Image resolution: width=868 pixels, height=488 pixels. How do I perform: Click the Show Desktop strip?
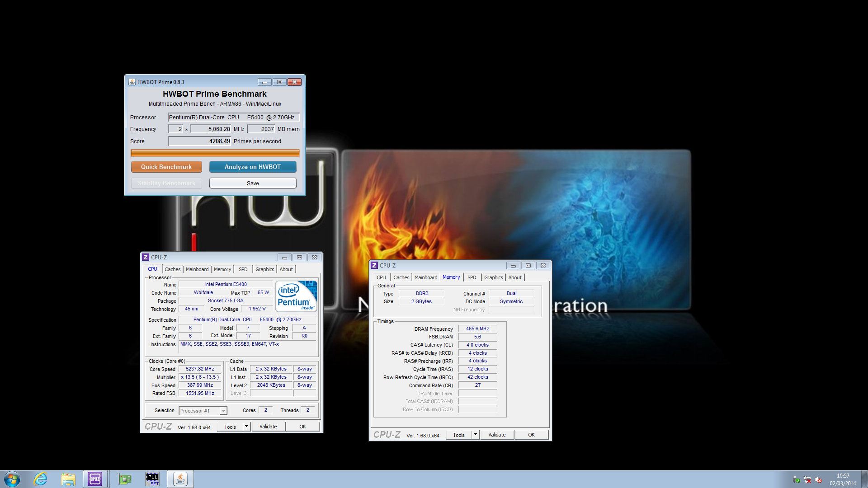(x=864, y=479)
